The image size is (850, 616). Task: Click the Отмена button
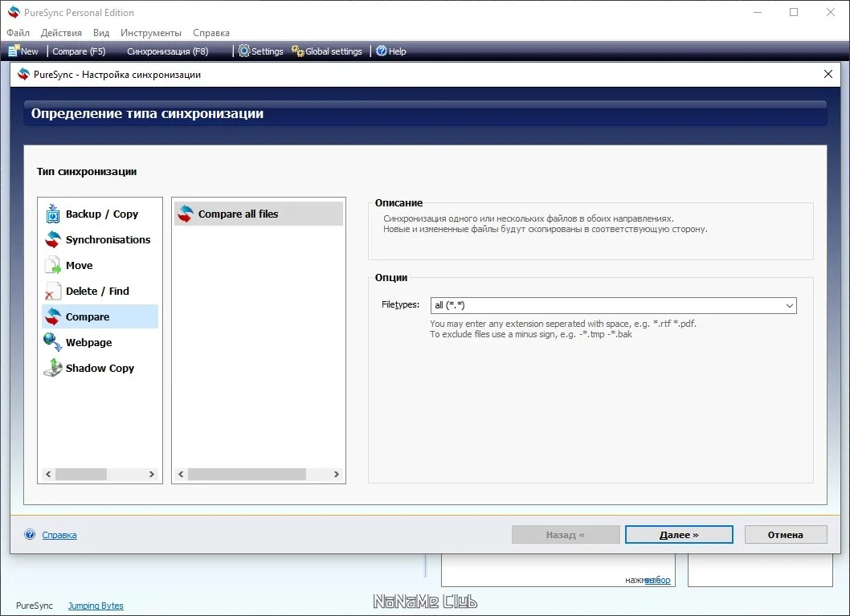coord(786,535)
